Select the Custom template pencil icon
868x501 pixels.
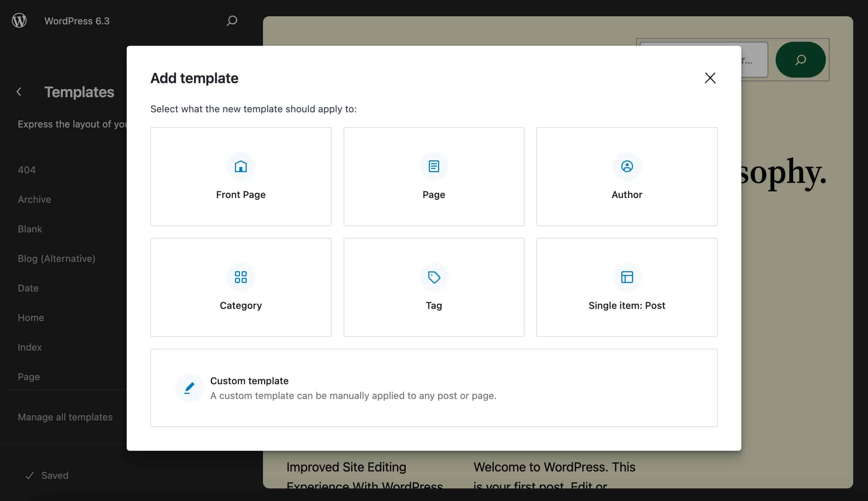click(189, 388)
